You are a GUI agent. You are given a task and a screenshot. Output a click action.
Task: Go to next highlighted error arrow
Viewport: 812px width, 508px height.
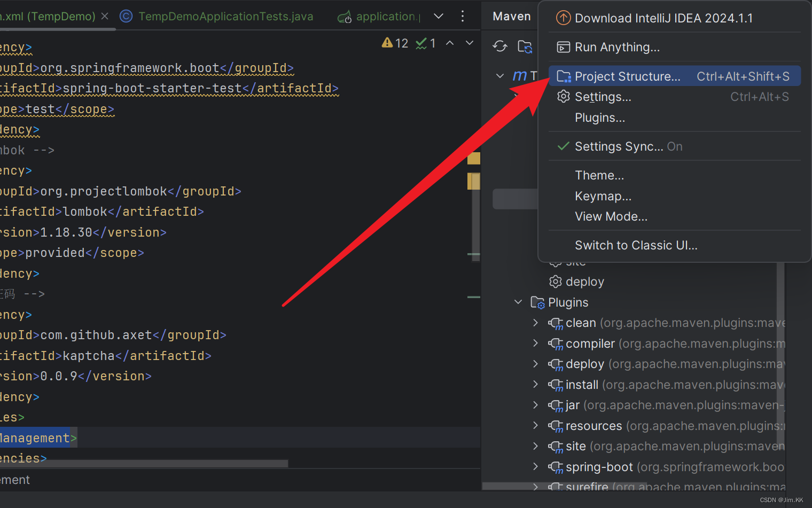tap(470, 43)
